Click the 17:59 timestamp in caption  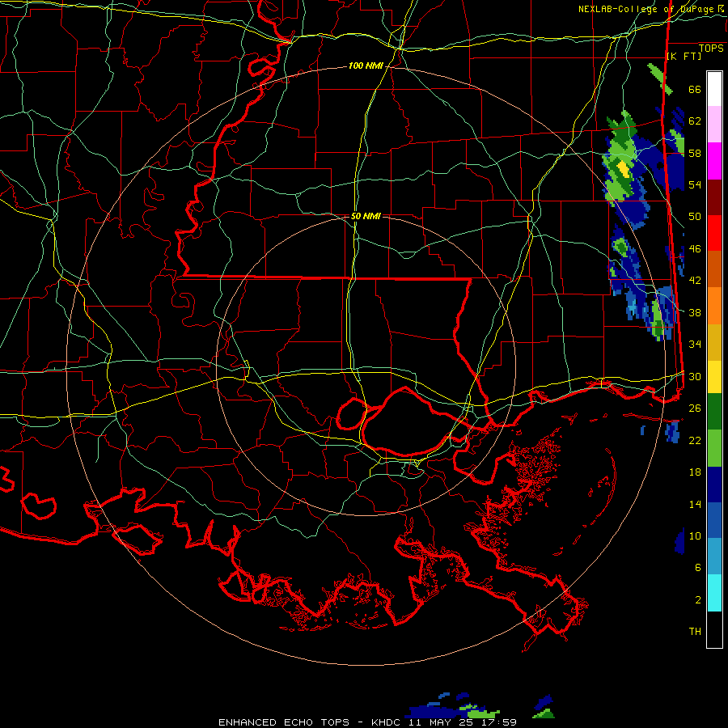tap(498, 722)
